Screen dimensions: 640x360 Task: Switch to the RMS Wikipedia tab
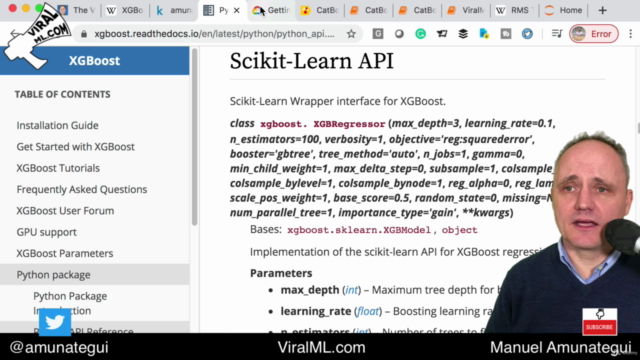514,10
